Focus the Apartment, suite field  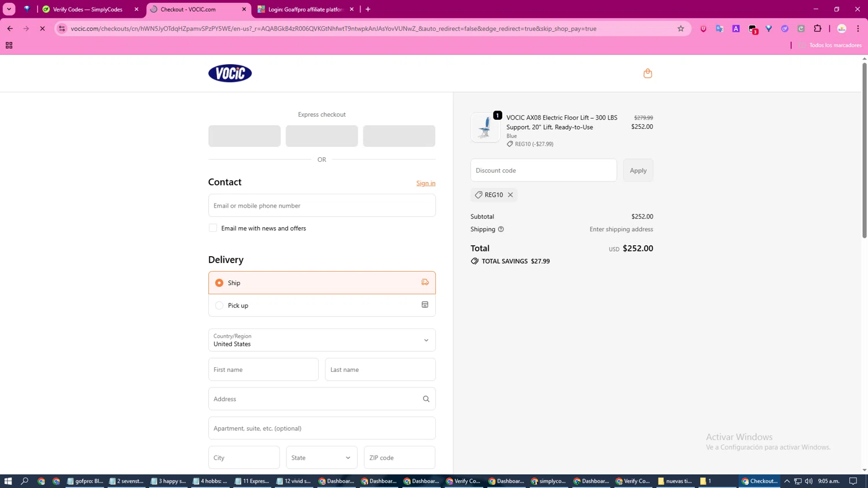click(322, 428)
